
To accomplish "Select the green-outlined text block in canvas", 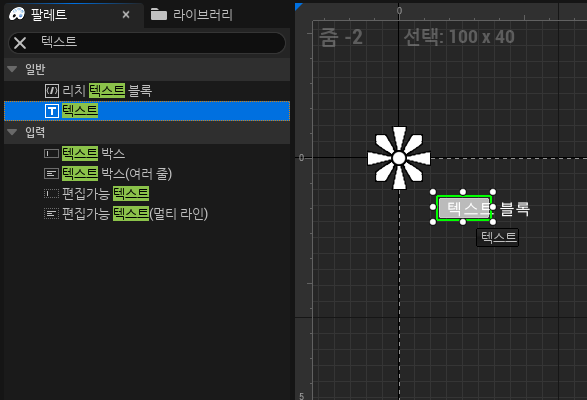I will coord(464,208).
